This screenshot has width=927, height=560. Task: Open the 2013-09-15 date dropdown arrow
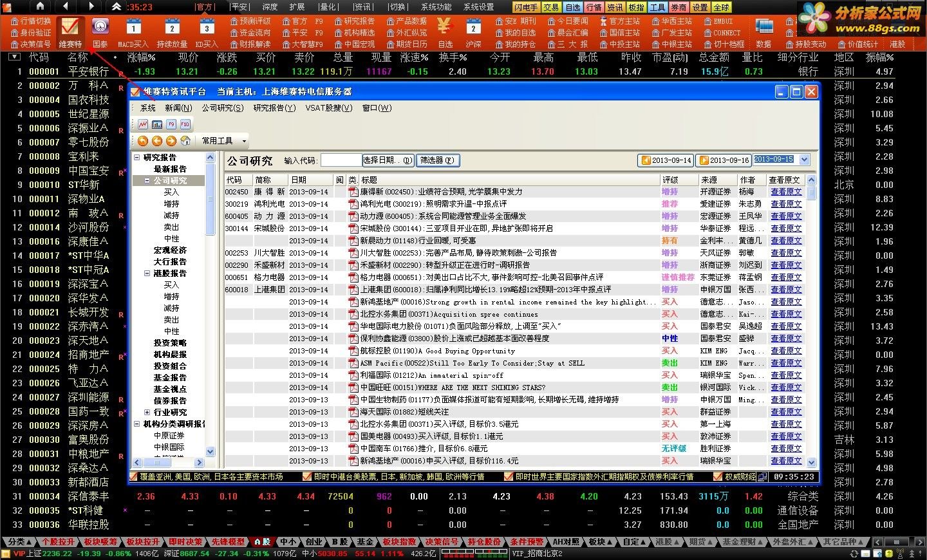pyautogui.click(x=804, y=160)
